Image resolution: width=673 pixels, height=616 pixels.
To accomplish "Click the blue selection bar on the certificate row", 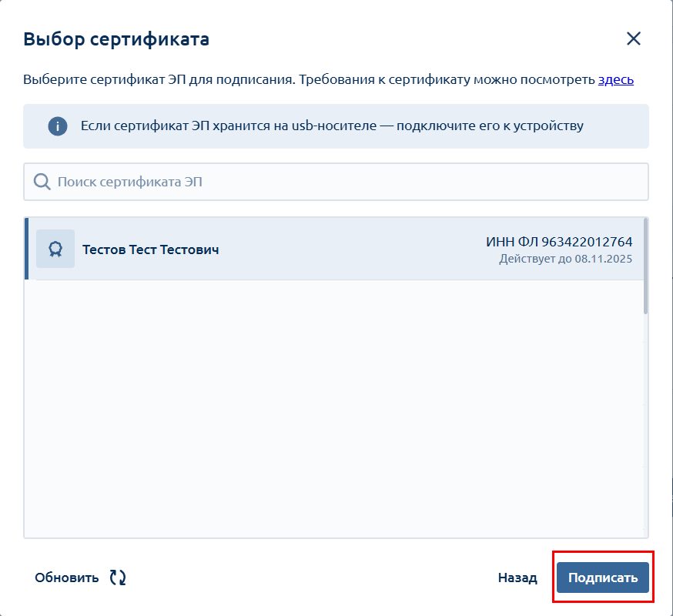I will 26,249.
